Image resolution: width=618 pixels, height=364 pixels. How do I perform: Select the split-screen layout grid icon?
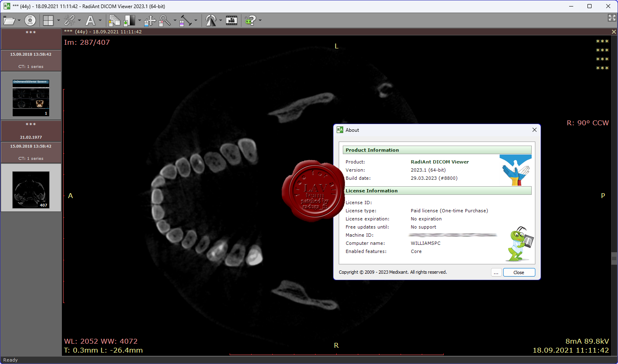[x=48, y=20]
